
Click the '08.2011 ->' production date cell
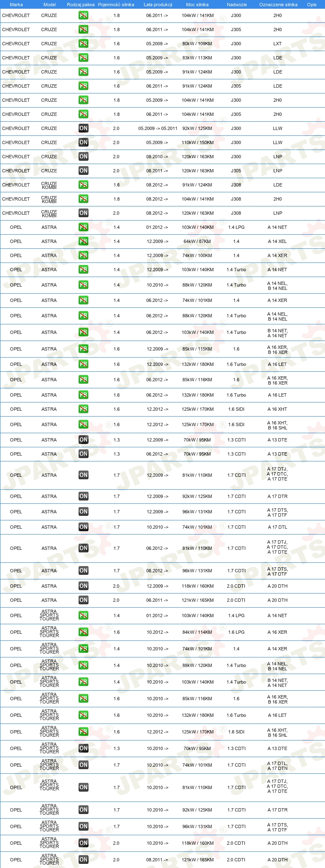pos(157,860)
